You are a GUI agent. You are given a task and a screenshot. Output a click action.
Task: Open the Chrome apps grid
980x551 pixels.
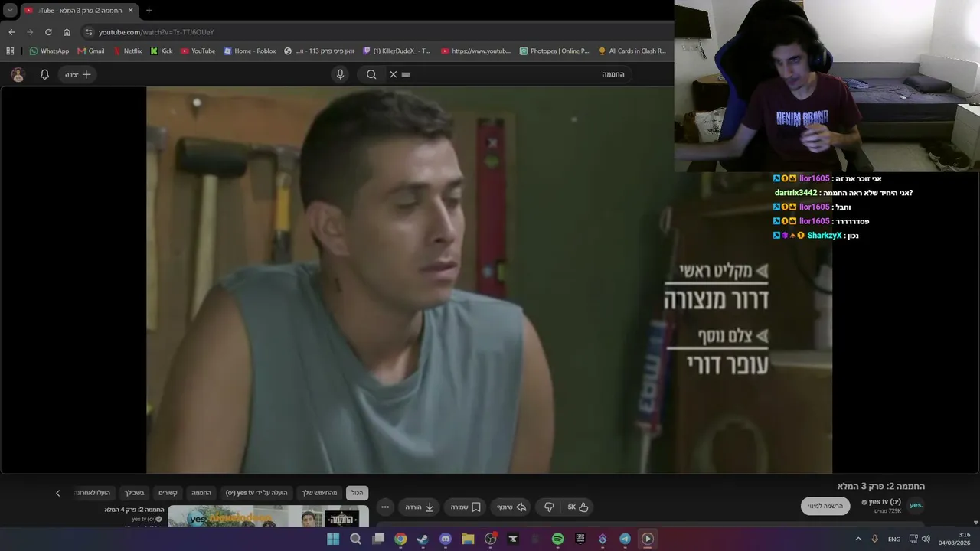tap(10, 51)
